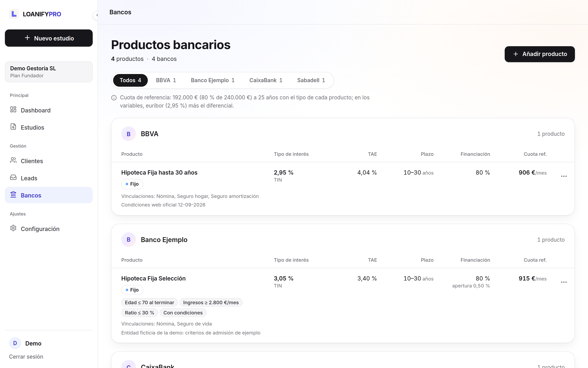Click the Ratio ≤ 30 % chip
588x368 pixels.
click(139, 313)
